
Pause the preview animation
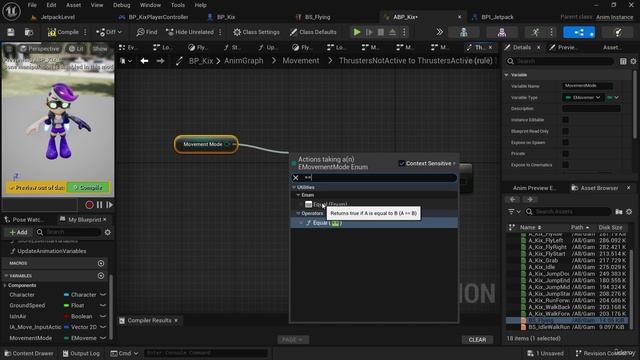pyautogui.click(x=100, y=205)
